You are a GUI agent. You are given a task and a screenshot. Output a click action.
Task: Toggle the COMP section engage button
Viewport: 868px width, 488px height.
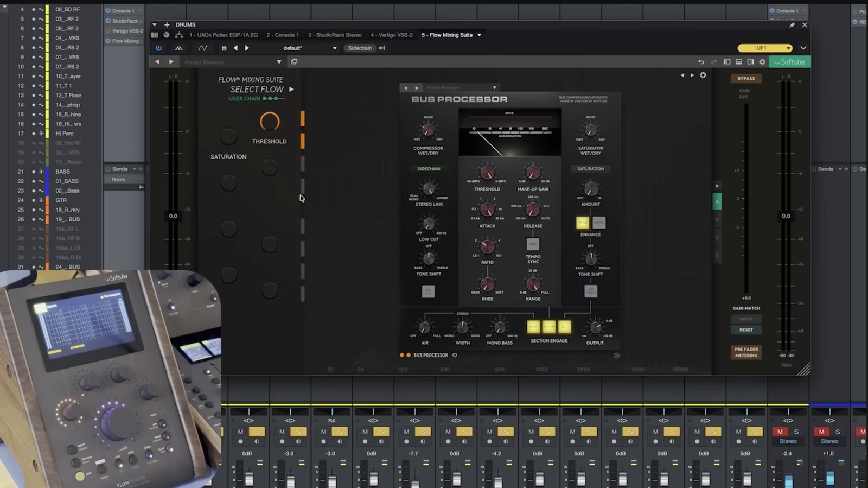[x=549, y=327]
